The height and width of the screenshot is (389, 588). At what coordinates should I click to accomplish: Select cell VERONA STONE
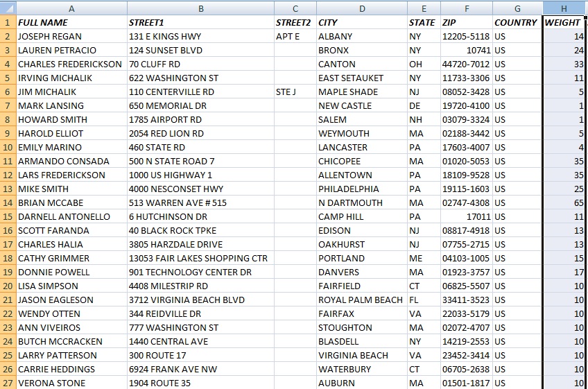point(71,383)
